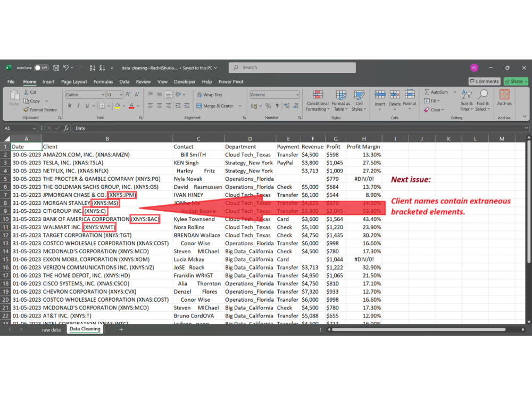
Task: Click the Name Box showing A1
Action: tap(20, 128)
